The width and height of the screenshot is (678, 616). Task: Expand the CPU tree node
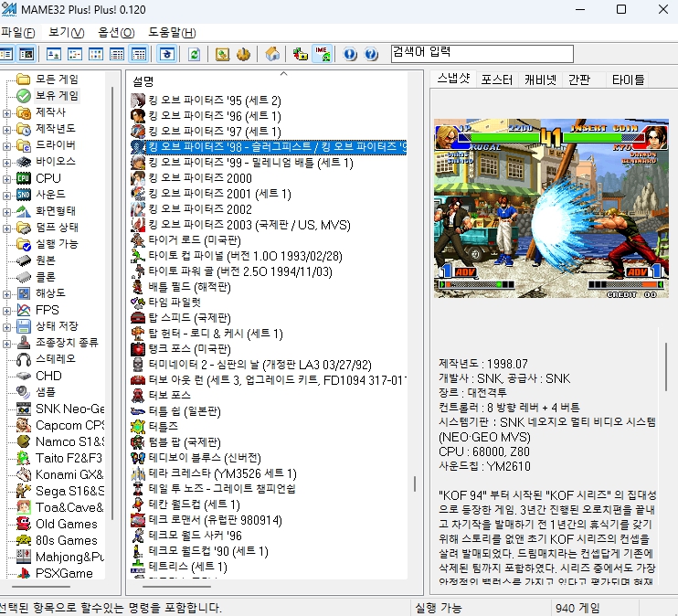click(x=6, y=179)
